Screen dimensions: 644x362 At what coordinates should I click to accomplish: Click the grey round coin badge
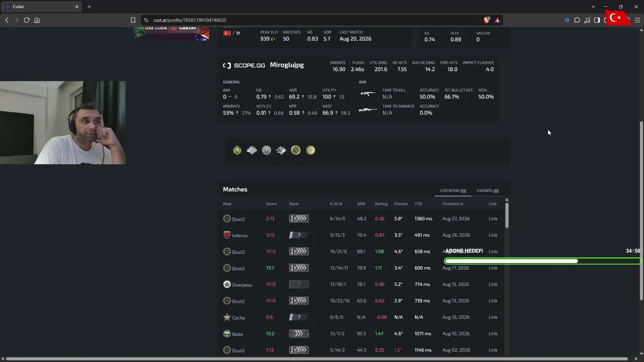(267, 150)
